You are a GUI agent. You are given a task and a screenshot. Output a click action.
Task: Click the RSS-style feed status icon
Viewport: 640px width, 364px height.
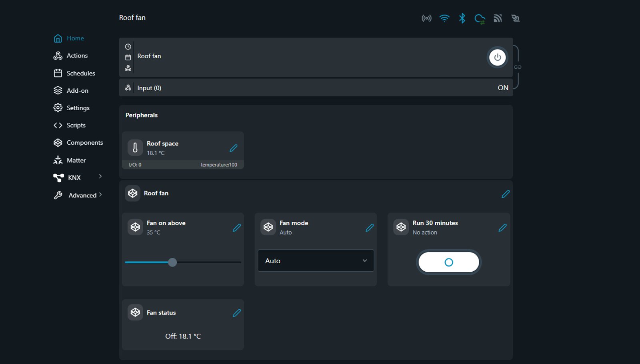(498, 18)
